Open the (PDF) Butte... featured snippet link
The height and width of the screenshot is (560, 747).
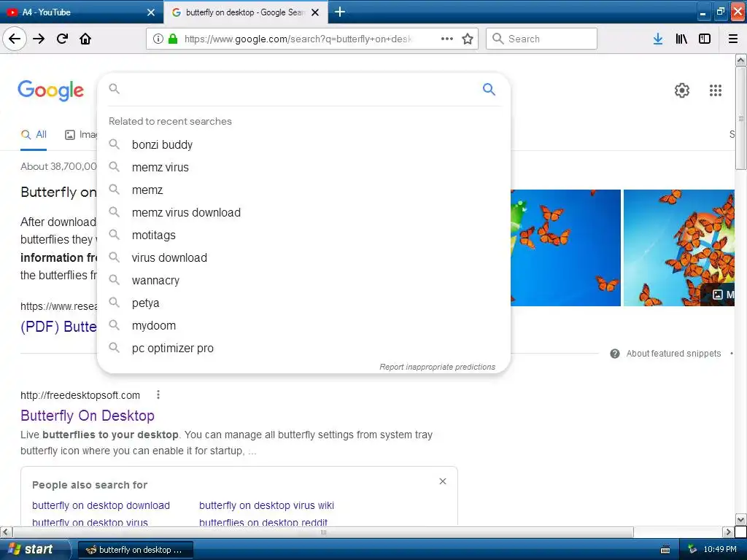point(58,327)
